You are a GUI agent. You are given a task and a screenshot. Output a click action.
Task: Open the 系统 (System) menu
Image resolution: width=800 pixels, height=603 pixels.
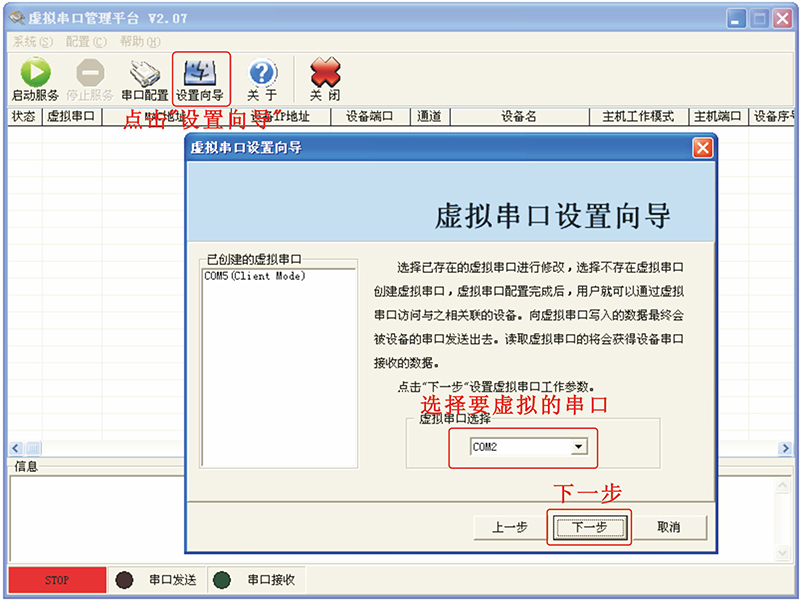(29, 42)
